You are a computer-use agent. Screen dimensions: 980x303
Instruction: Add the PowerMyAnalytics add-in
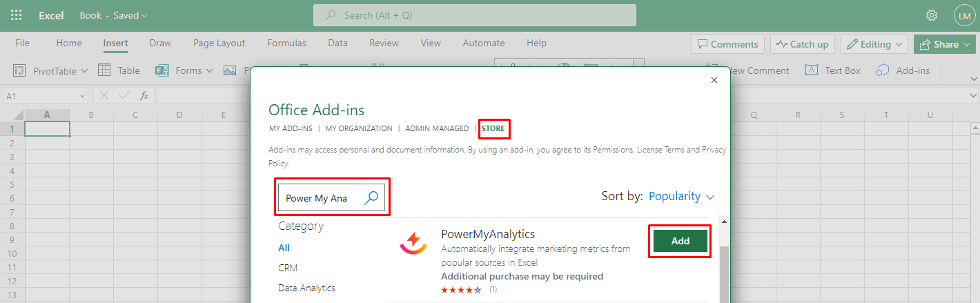tap(680, 241)
